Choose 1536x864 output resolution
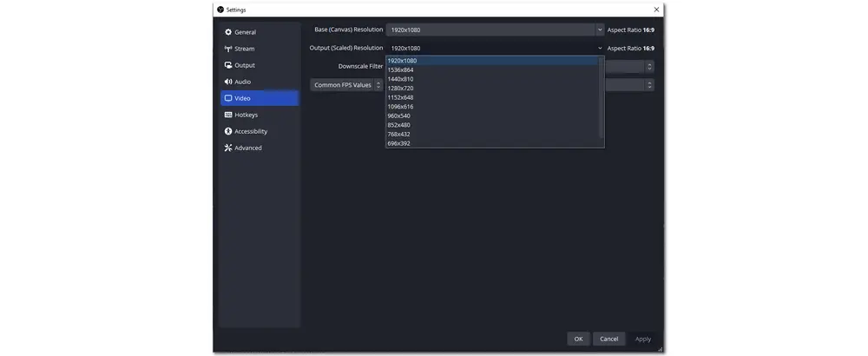868x356 pixels. (492, 69)
